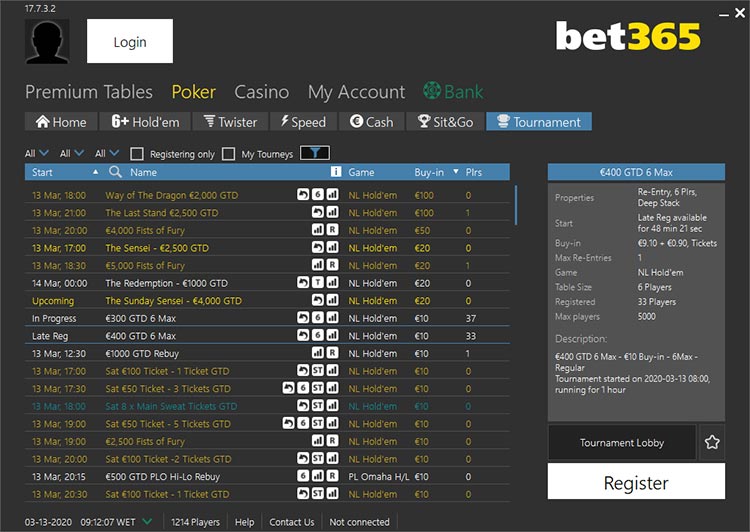
Task: Click re-entry icon on Way of The Dragon row
Action: [303, 195]
